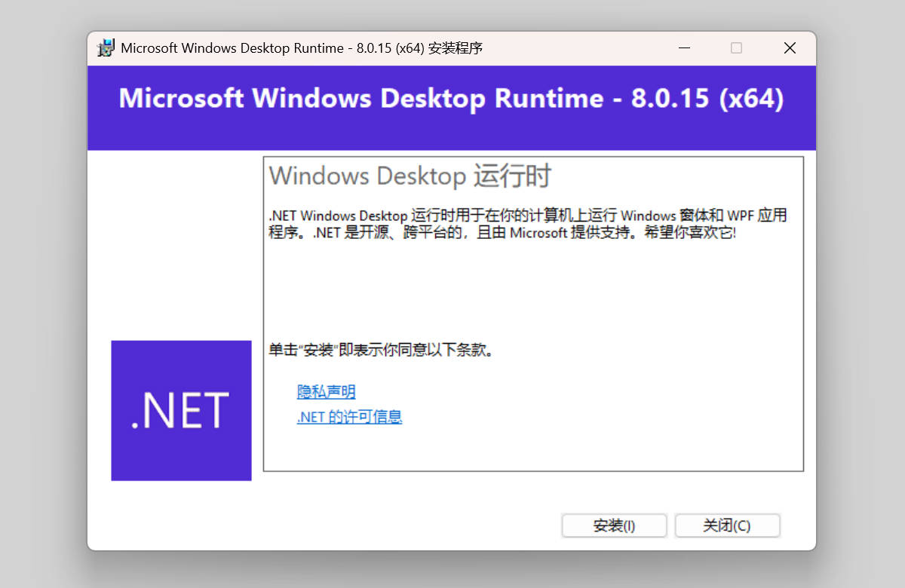Click the description paragraph starting ".NET Windows Desktop"
The height and width of the screenshot is (588, 905).
pyautogui.click(x=528, y=224)
